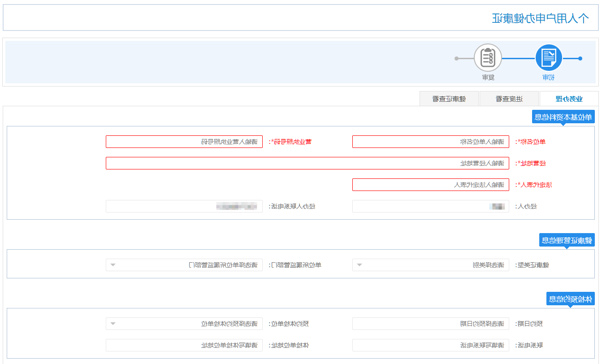Focus the 单位名称 input field
This screenshot has height=364, width=602.
pos(431,142)
